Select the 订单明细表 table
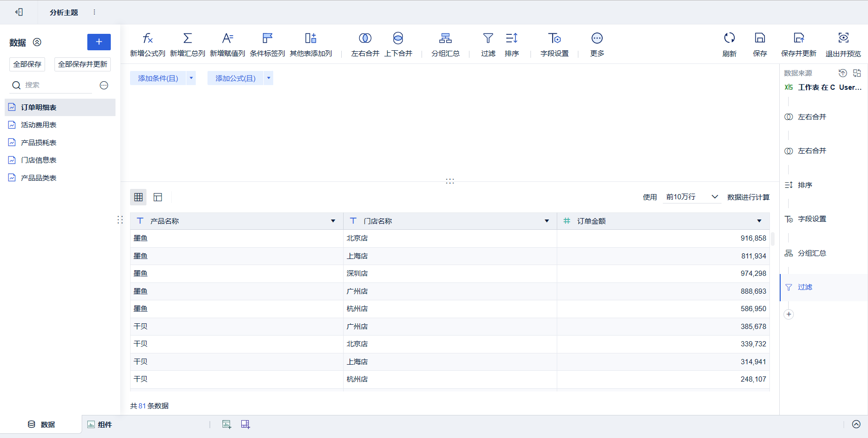This screenshot has width=868, height=438. (60, 108)
